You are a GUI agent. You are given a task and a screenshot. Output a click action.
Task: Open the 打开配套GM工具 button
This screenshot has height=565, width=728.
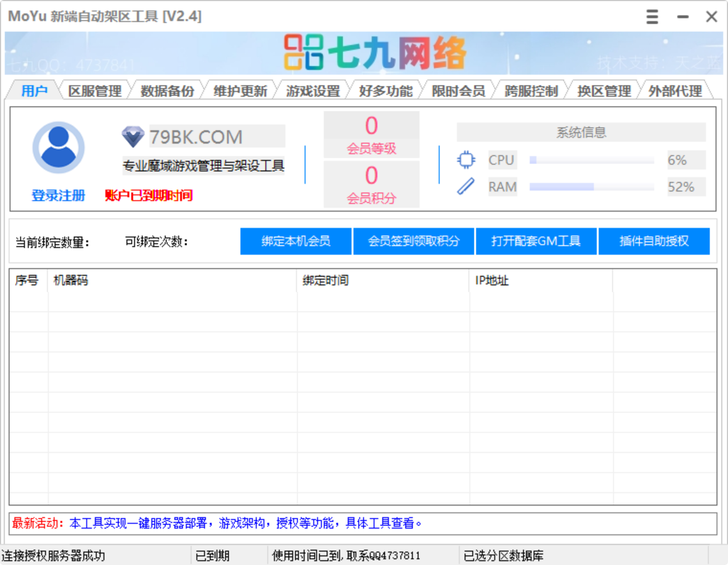pyautogui.click(x=536, y=241)
